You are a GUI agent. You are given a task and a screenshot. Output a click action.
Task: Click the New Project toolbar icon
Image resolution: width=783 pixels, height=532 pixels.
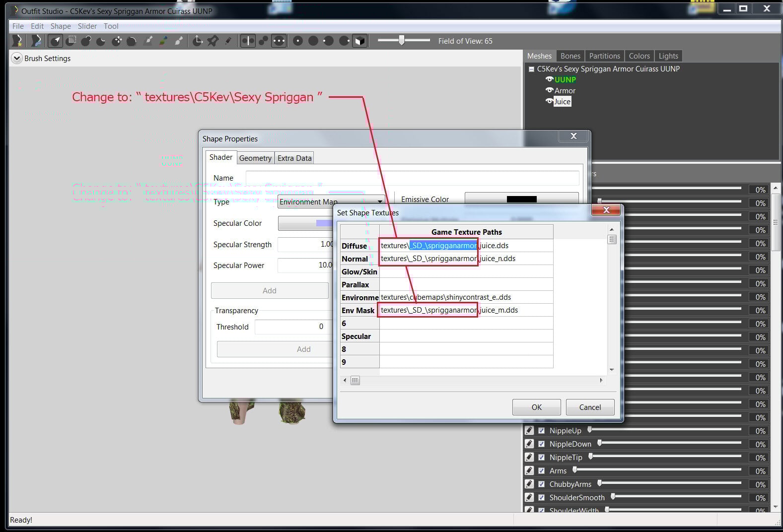[18, 41]
